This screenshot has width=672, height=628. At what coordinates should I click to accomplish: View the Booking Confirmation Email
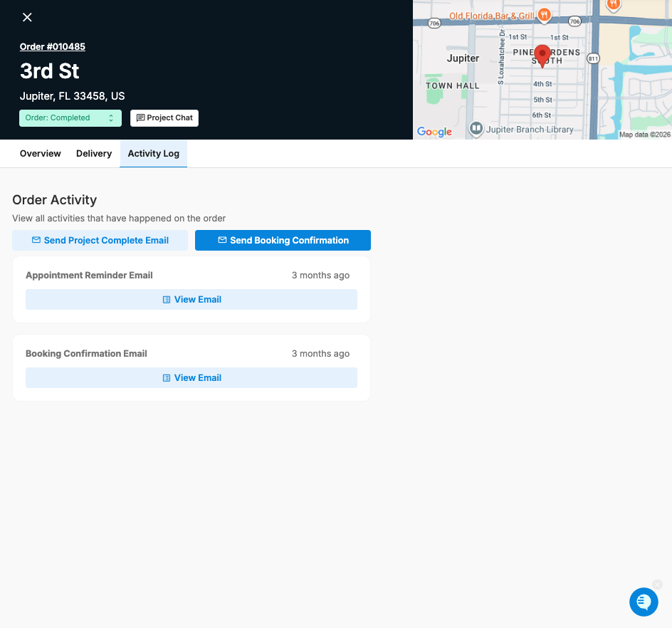191,377
